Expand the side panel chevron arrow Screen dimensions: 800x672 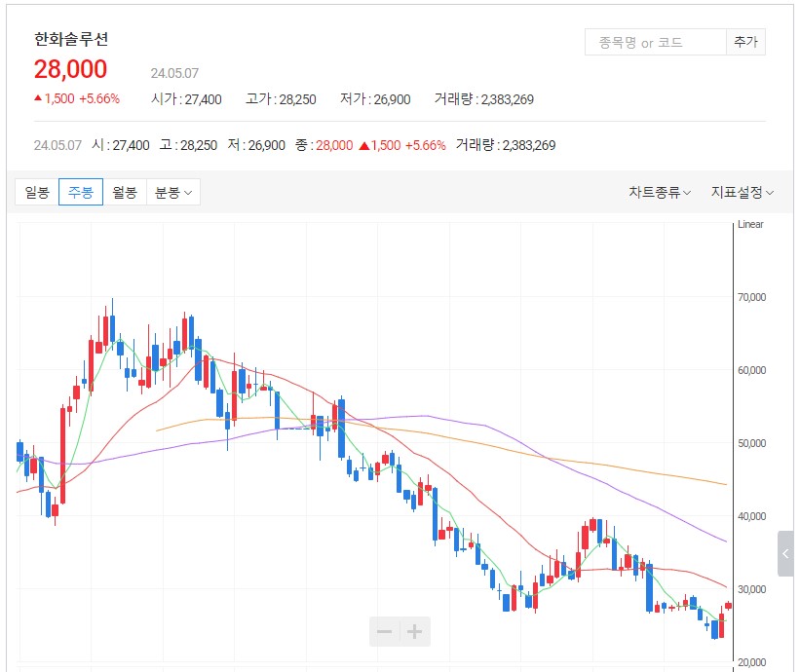[787, 554]
